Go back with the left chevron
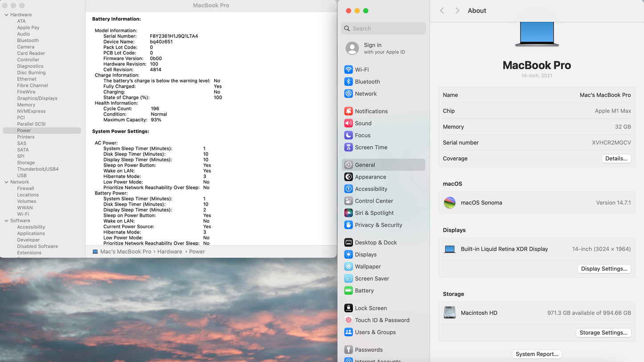Screen dimensions: 644x362 [x=442, y=10]
